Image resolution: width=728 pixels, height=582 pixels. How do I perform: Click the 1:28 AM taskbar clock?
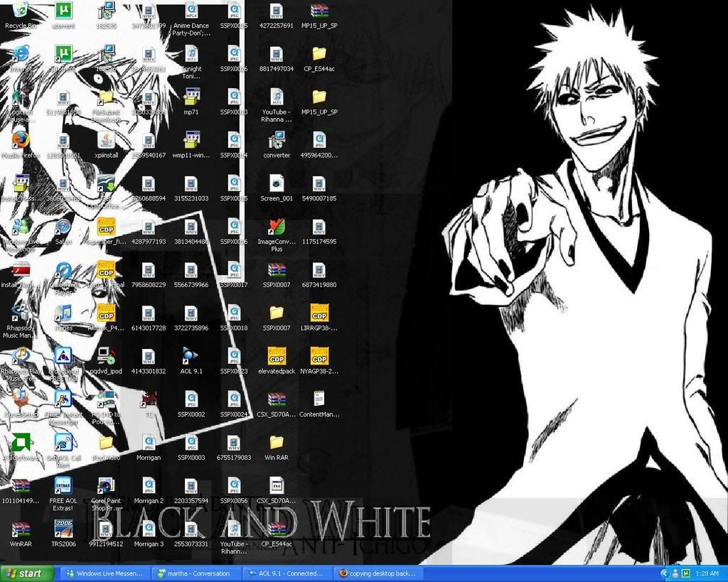707,574
